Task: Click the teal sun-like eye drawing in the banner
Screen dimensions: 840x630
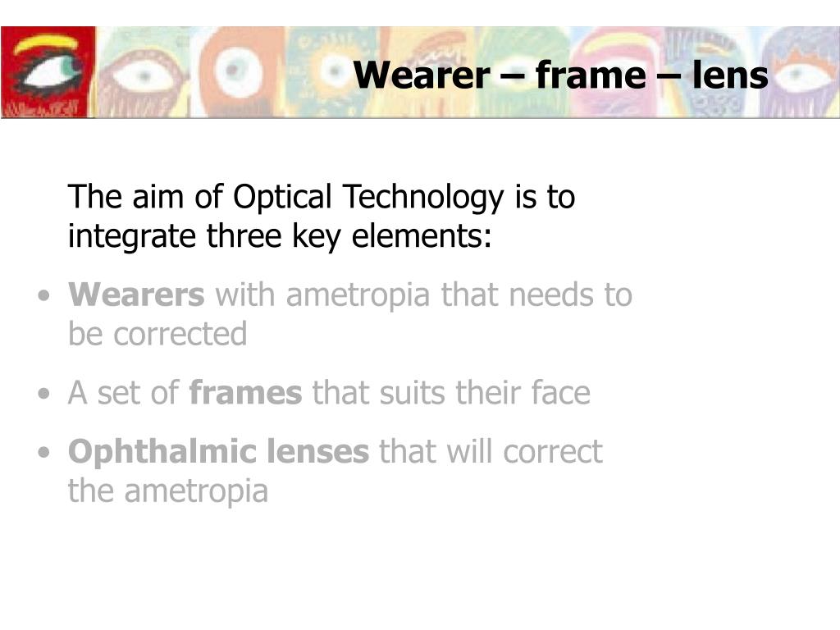Action: coord(334,71)
